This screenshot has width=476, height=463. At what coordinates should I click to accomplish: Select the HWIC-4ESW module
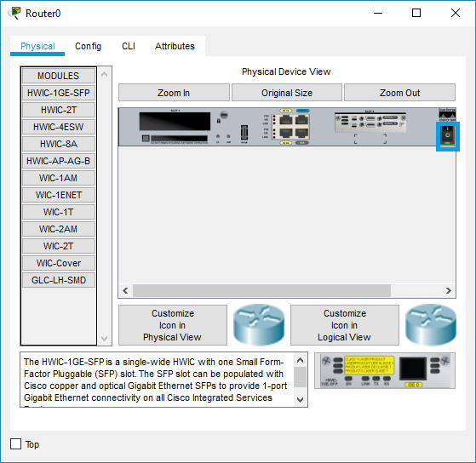point(58,127)
